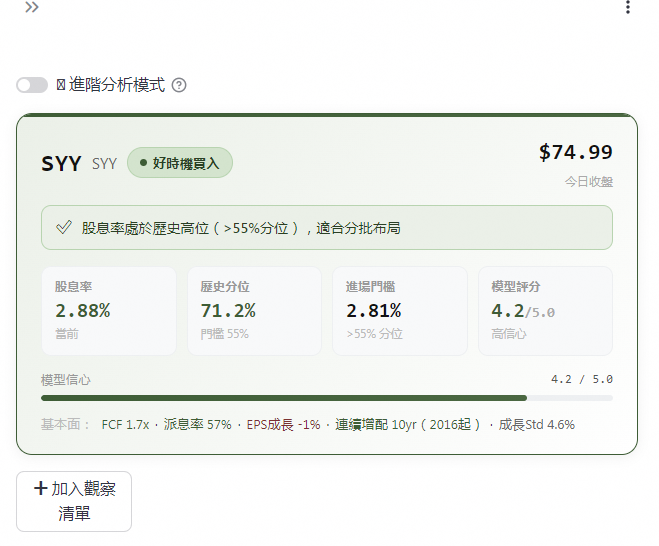Image resolution: width=659 pixels, height=546 pixels.
Task: Click the 派息率 57% metric
Action: pyautogui.click(x=198, y=425)
